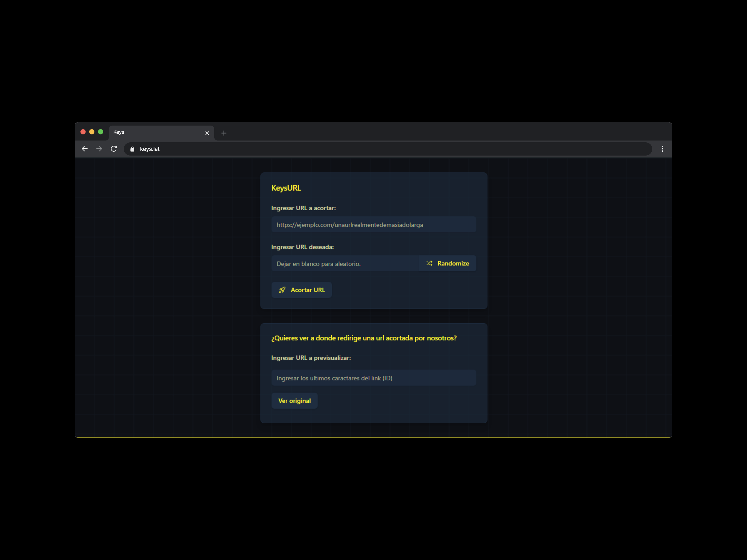Screen dimensions: 747x560
Task: Focus the URL deseada input field
Action: (x=345, y=264)
